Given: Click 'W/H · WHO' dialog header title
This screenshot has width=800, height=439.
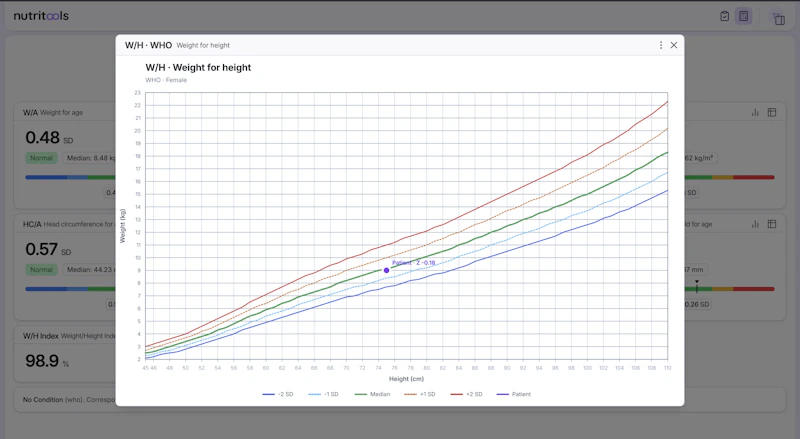Looking at the screenshot, I should coord(148,45).
